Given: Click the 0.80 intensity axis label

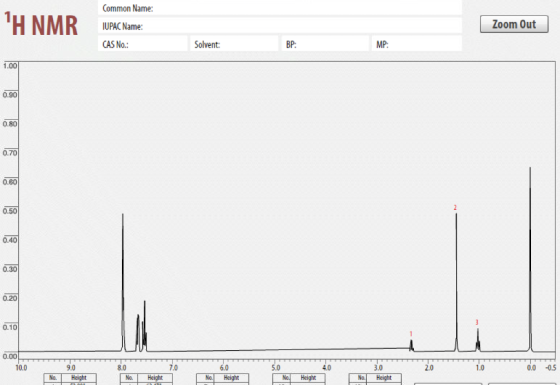Looking at the screenshot, I should pyautogui.click(x=10, y=124).
